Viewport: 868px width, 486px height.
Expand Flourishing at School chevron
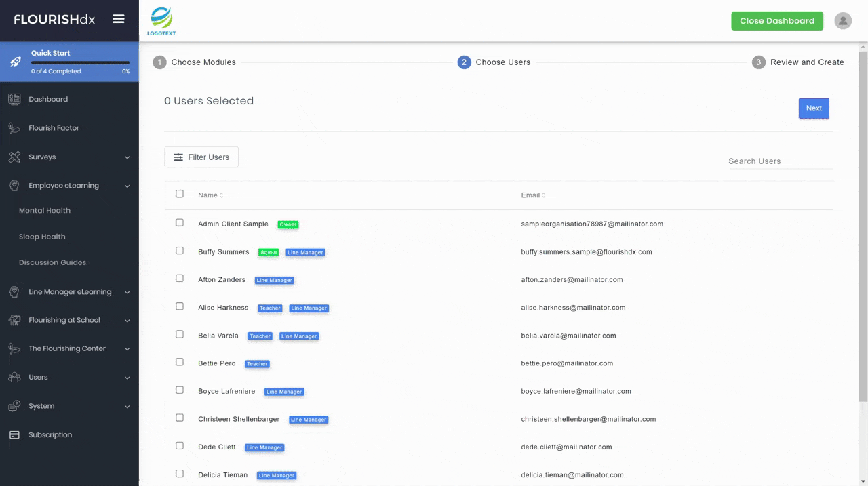coord(127,321)
